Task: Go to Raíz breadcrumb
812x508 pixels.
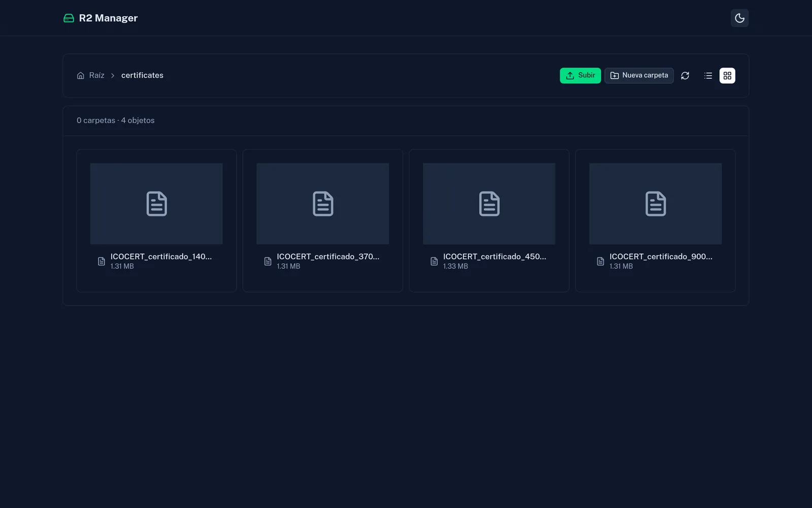Action: (96, 75)
